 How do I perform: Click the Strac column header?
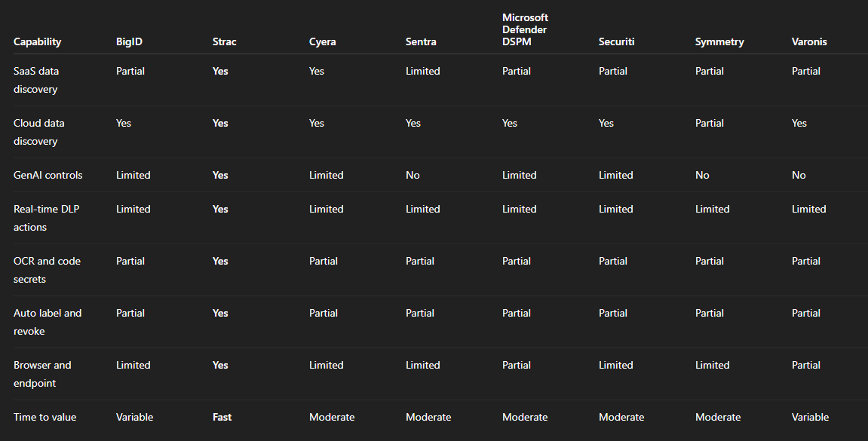224,42
